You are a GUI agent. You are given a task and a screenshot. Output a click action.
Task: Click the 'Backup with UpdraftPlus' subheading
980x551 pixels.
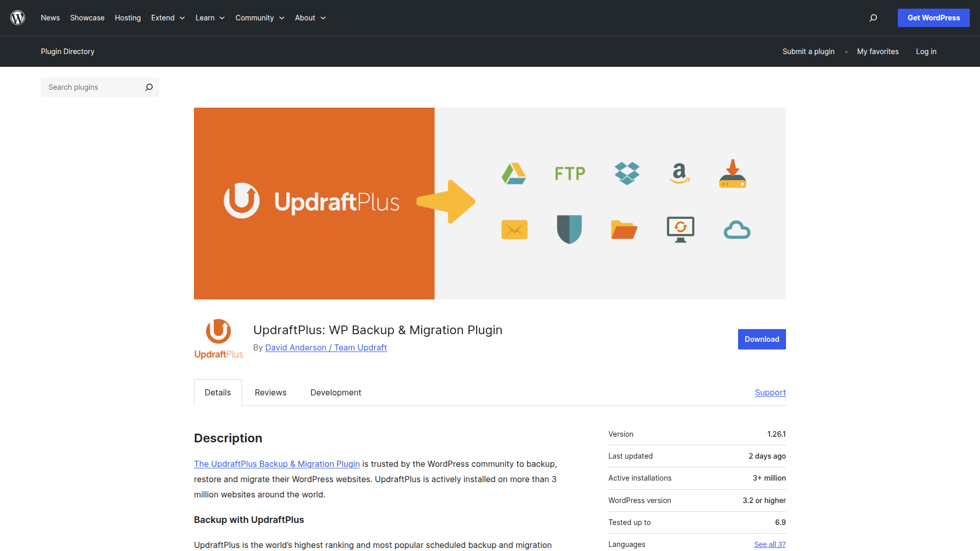[249, 520]
